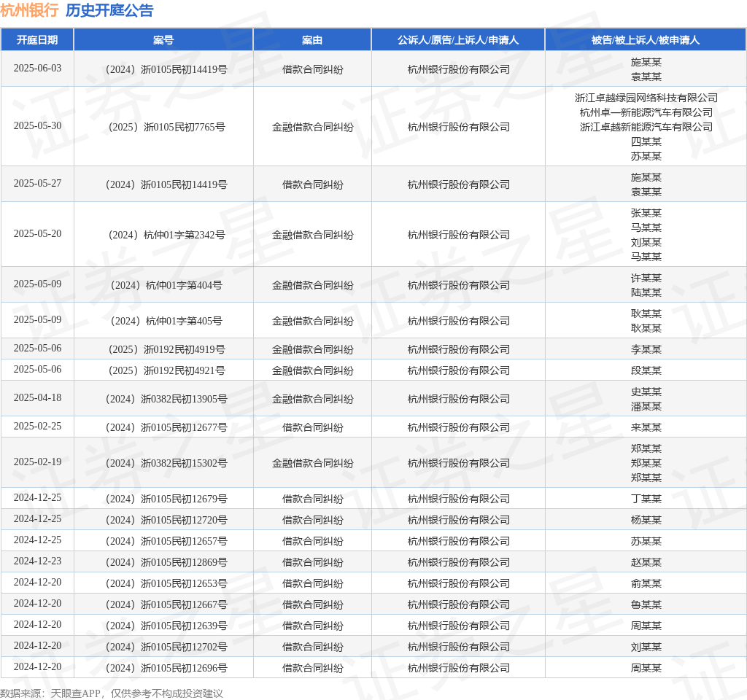Select the date 2025-02-19

coord(38,462)
